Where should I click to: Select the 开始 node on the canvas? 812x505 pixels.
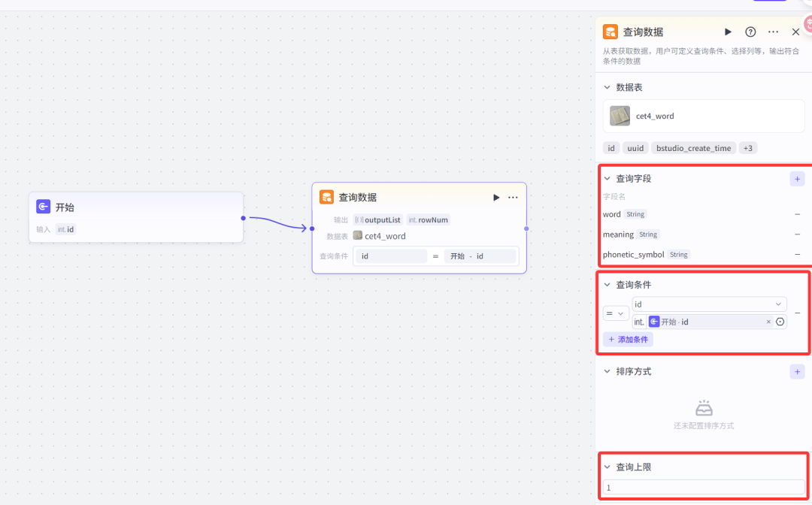pos(135,207)
